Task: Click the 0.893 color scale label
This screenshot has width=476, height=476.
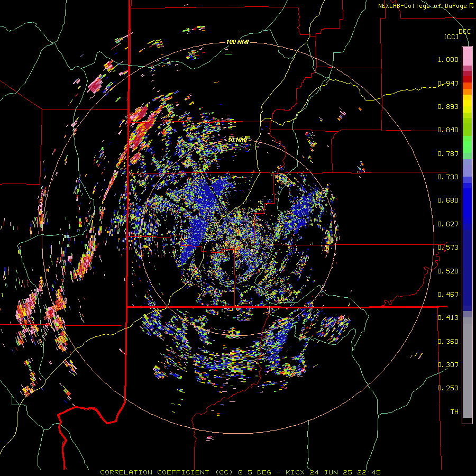Action: click(x=448, y=106)
